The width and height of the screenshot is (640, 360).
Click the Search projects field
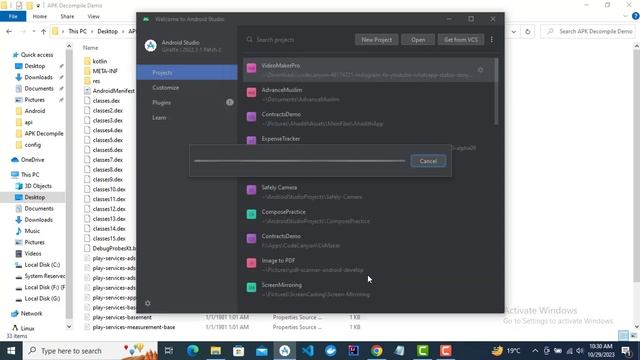tap(298, 40)
